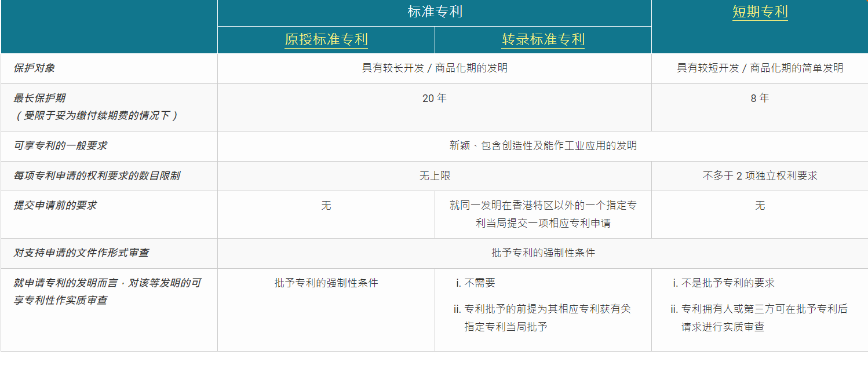Click the 无上限 cell
Viewport: 868px width, 391px height.
tap(435, 176)
